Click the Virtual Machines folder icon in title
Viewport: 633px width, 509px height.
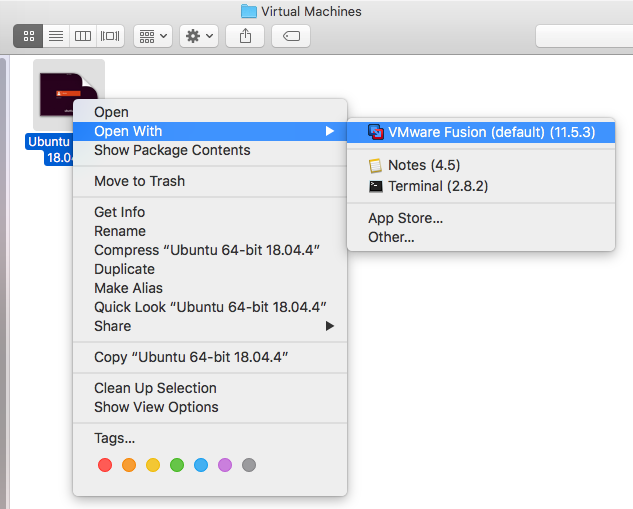point(249,11)
